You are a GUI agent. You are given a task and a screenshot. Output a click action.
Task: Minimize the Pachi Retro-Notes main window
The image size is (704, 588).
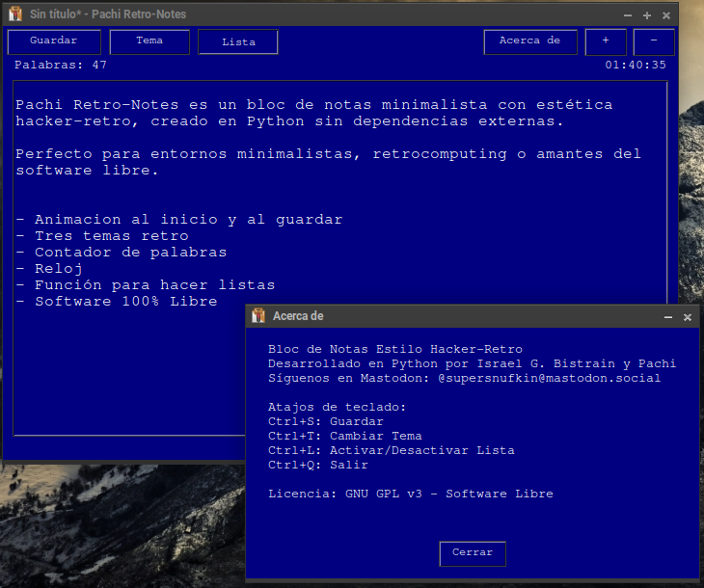click(628, 15)
